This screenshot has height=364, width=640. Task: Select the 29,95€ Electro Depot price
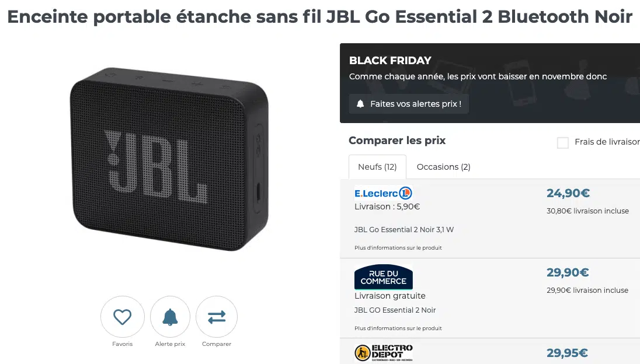coord(568,352)
